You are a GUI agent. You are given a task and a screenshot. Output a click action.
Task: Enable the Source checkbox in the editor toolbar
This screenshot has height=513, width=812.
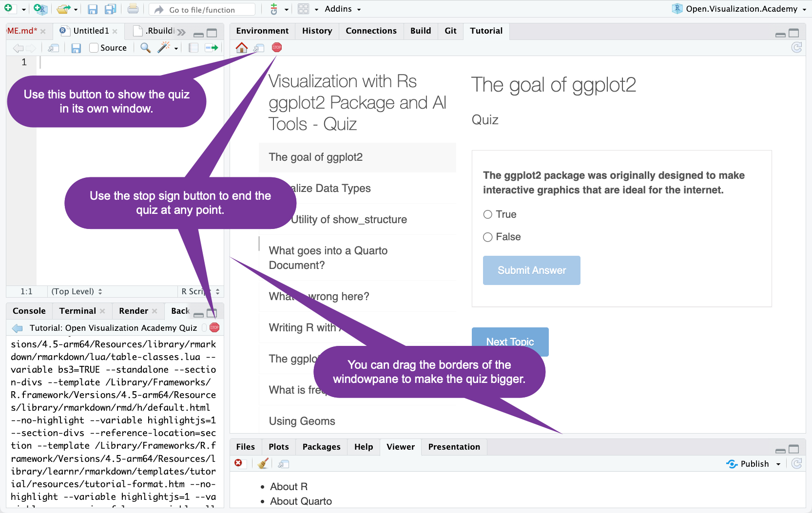pyautogui.click(x=93, y=47)
